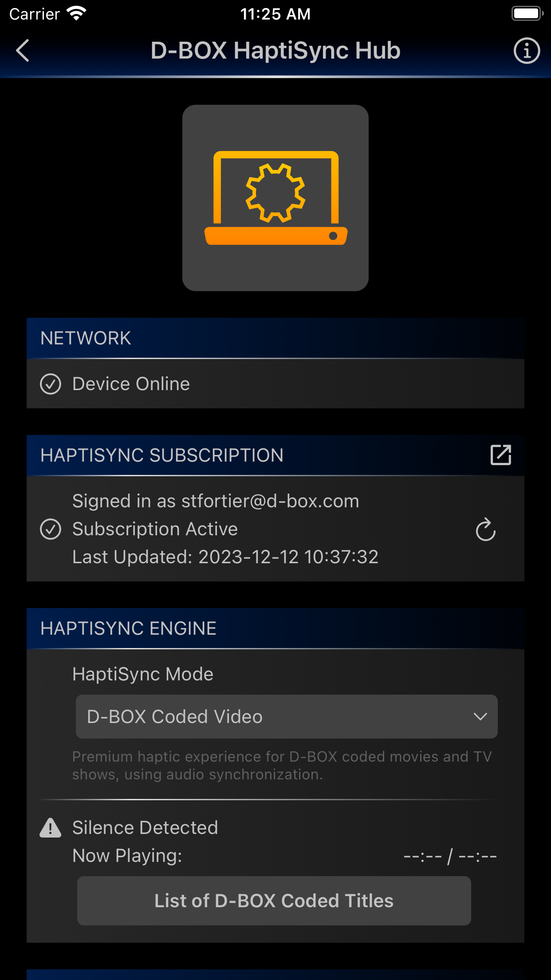Click the Device Online checkmark icon
The image size is (551, 980).
[51, 384]
